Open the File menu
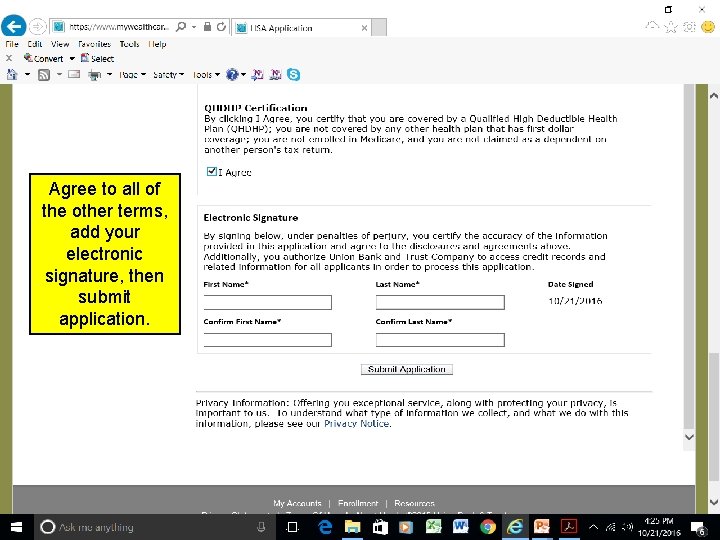The image size is (720, 540). click(x=12, y=44)
